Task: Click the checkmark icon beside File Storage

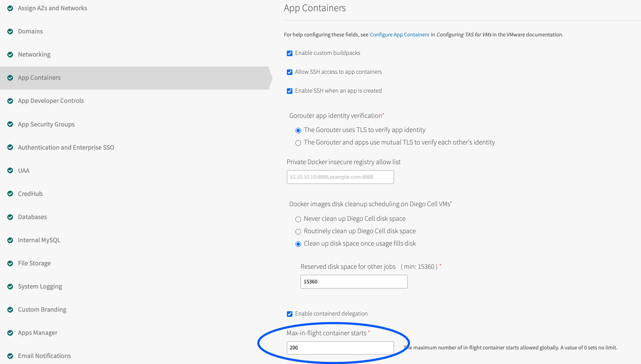Action: click(10, 263)
